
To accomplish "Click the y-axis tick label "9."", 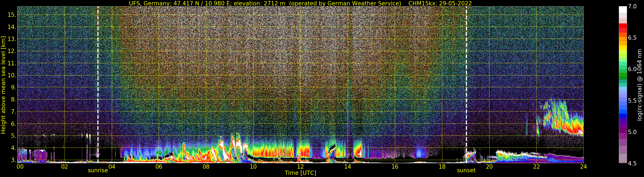I will pyautogui.click(x=14, y=87).
